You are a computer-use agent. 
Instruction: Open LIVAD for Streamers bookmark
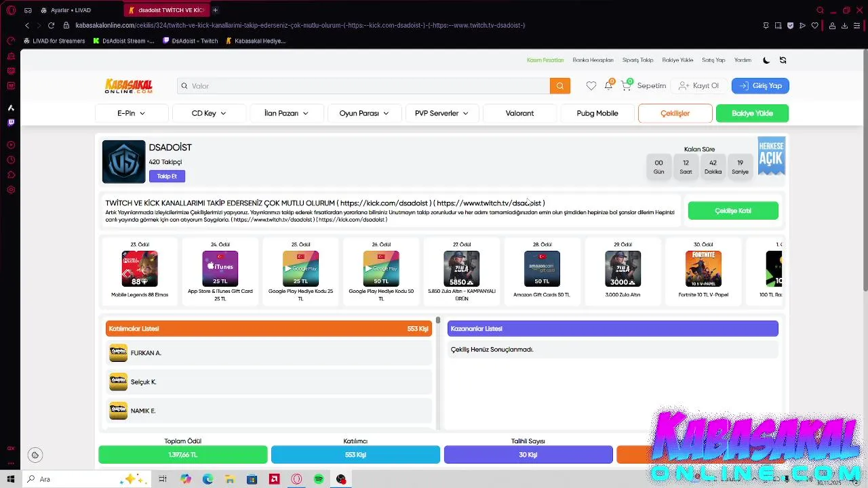(54, 41)
